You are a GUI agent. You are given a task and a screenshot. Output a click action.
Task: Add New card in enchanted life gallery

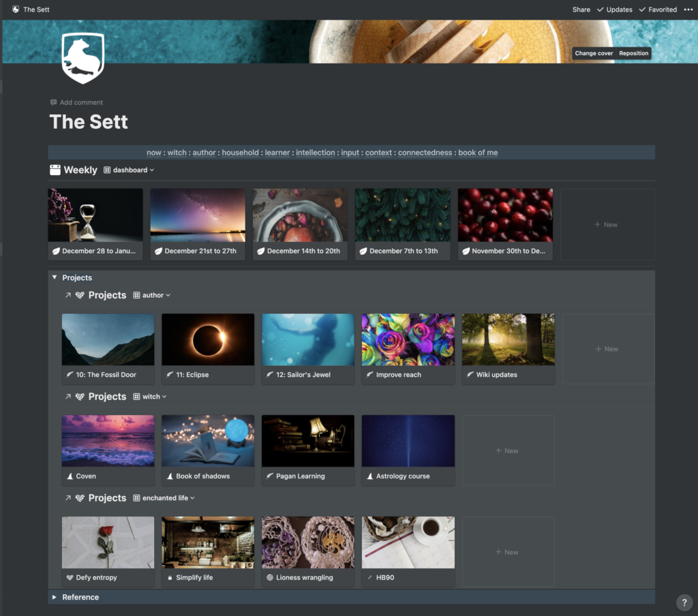(x=508, y=552)
